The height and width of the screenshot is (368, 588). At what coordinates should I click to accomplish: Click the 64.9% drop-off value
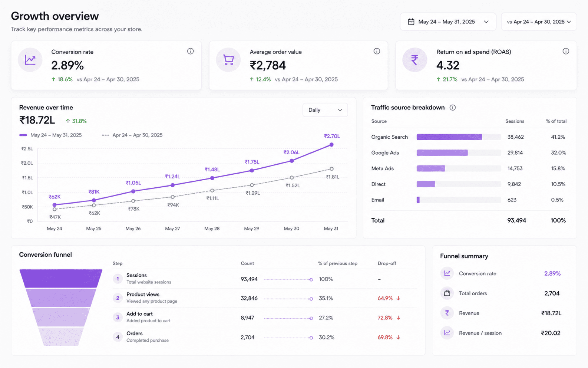(x=385, y=298)
